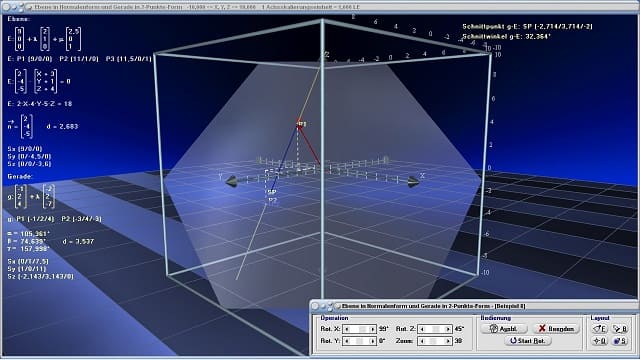
Task: Click the Rot. Z slider track
Action: pyautogui.click(x=435, y=329)
